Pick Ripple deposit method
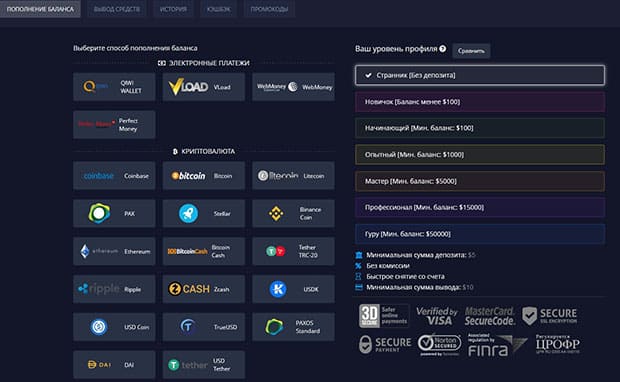This screenshot has width=620, height=382. [x=114, y=289]
